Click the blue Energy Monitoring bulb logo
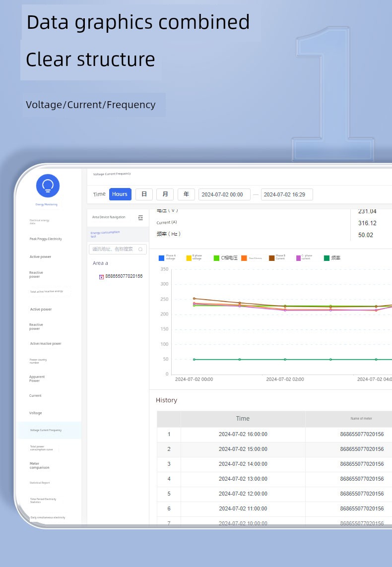 (48, 186)
